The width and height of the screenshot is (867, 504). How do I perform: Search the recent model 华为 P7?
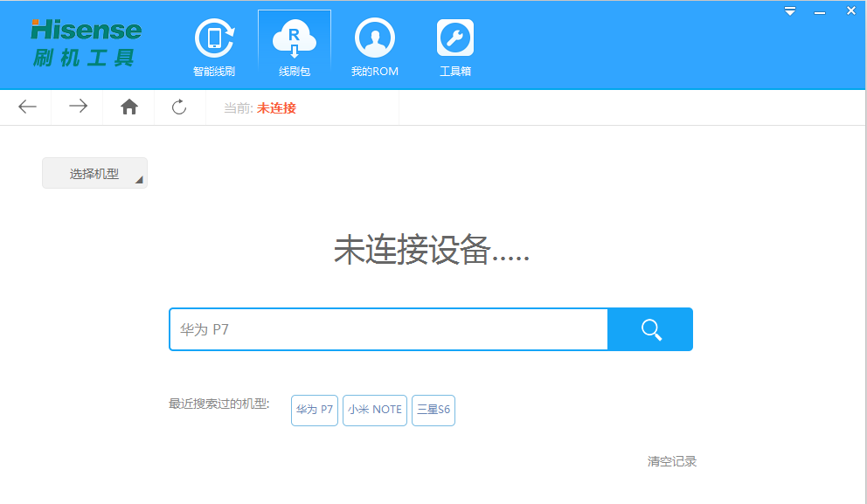[x=314, y=410]
